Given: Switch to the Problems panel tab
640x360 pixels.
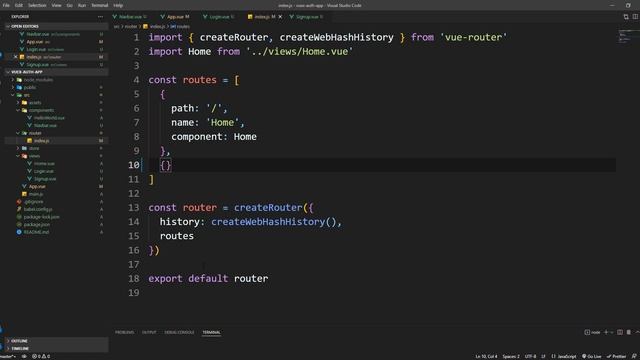Looking at the screenshot, I should coord(124,332).
